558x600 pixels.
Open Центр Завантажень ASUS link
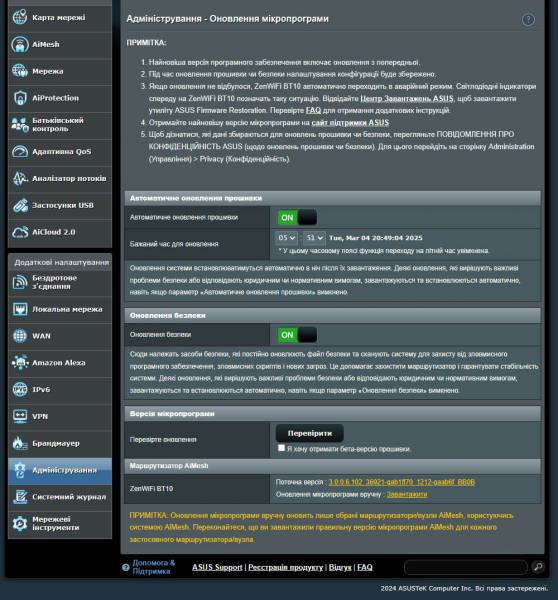point(406,98)
